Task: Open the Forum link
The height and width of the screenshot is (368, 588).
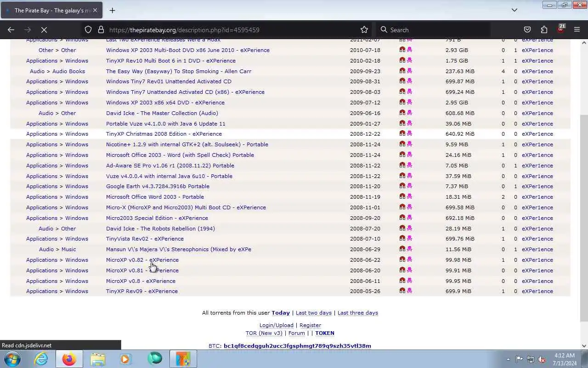Action: tap(297, 333)
